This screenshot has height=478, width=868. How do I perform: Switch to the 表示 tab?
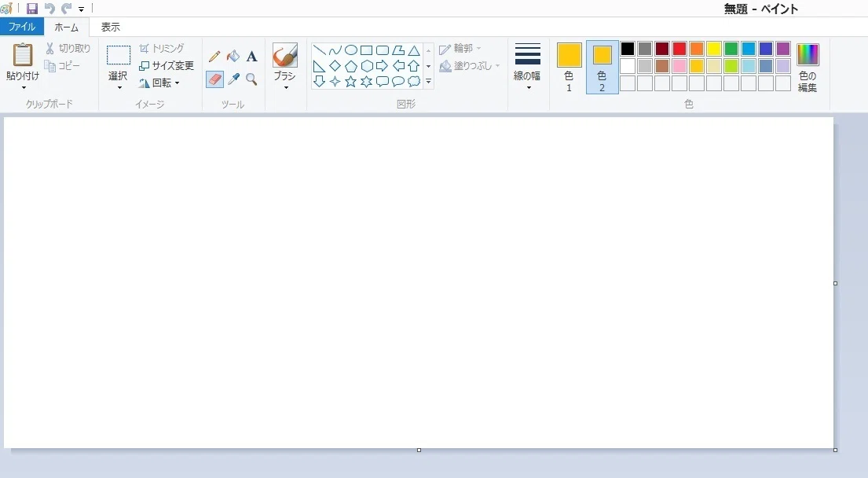(x=110, y=27)
